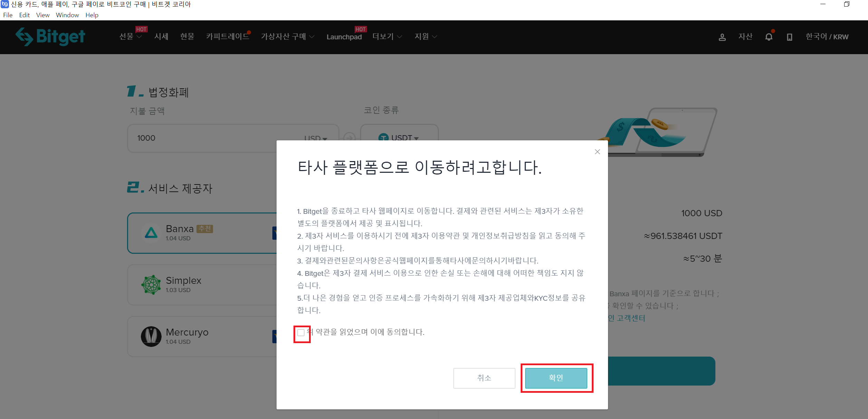The image size is (868, 419).
Task: Expand the 가상자산 구매 dropdown menu
Action: click(287, 37)
